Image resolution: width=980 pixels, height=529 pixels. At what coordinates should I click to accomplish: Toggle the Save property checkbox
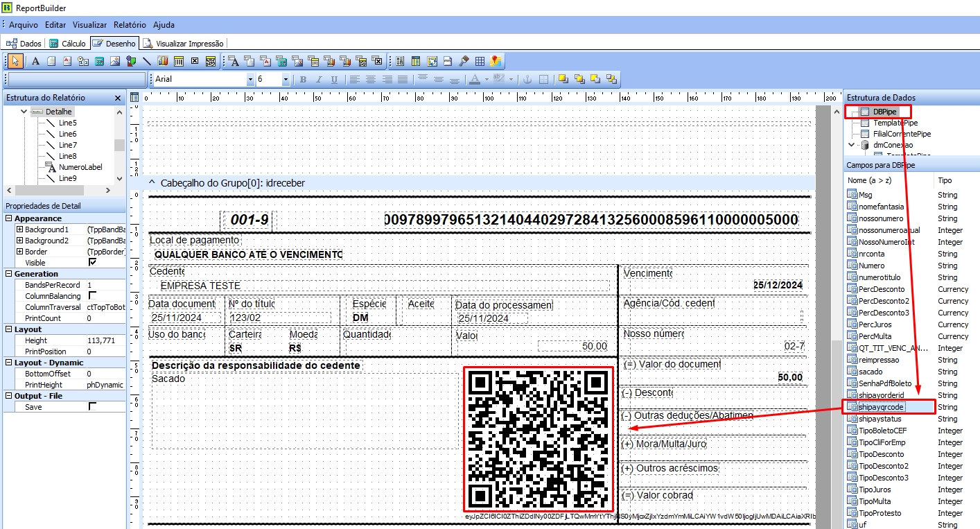(x=92, y=407)
